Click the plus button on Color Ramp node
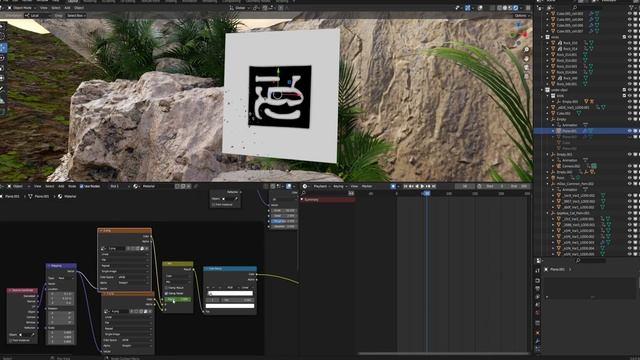 tap(209, 287)
